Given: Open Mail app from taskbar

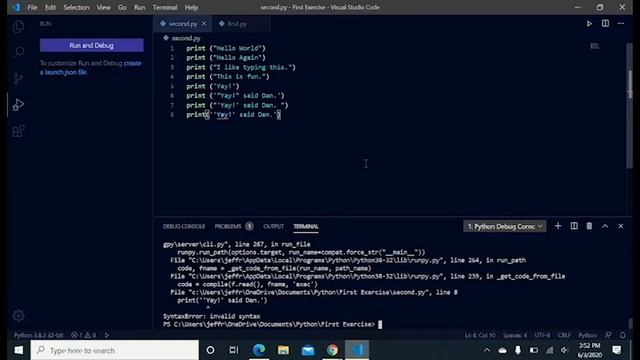Looking at the screenshot, I should (x=308, y=350).
